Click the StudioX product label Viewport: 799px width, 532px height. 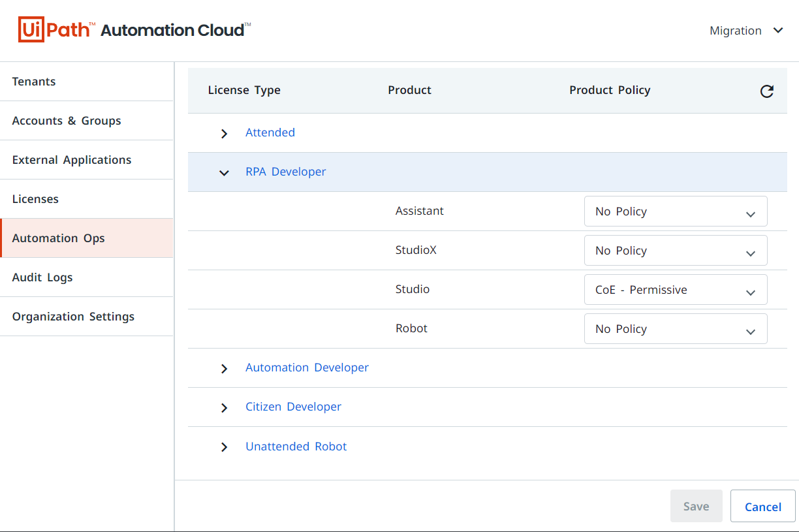[x=416, y=250]
